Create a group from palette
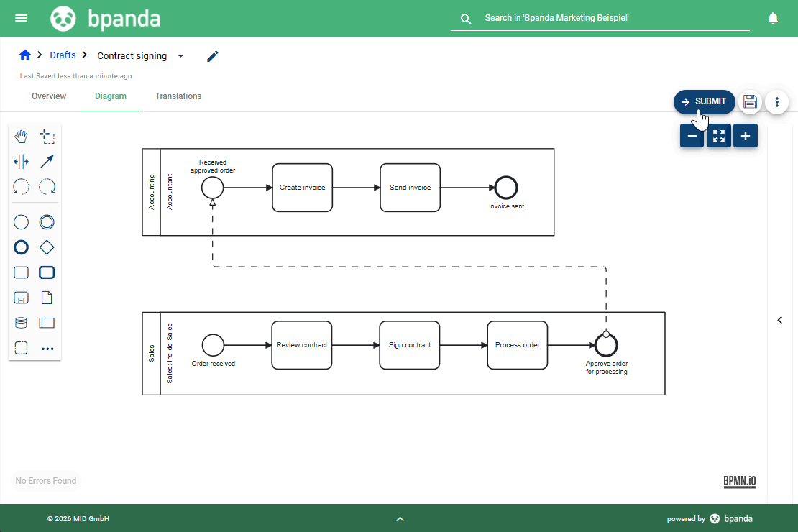This screenshot has height=532, width=798. tap(21, 348)
